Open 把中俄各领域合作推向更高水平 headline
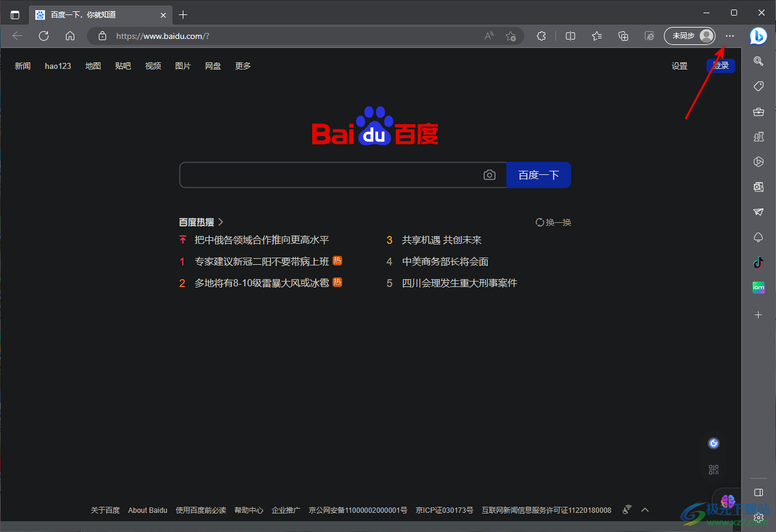The width and height of the screenshot is (776, 532). (x=262, y=240)
